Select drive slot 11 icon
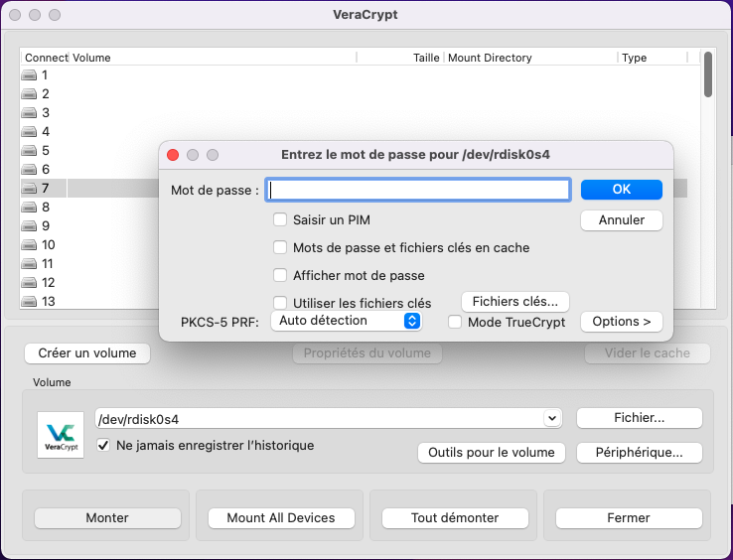 pyautogui.click(x=29, y=264)
